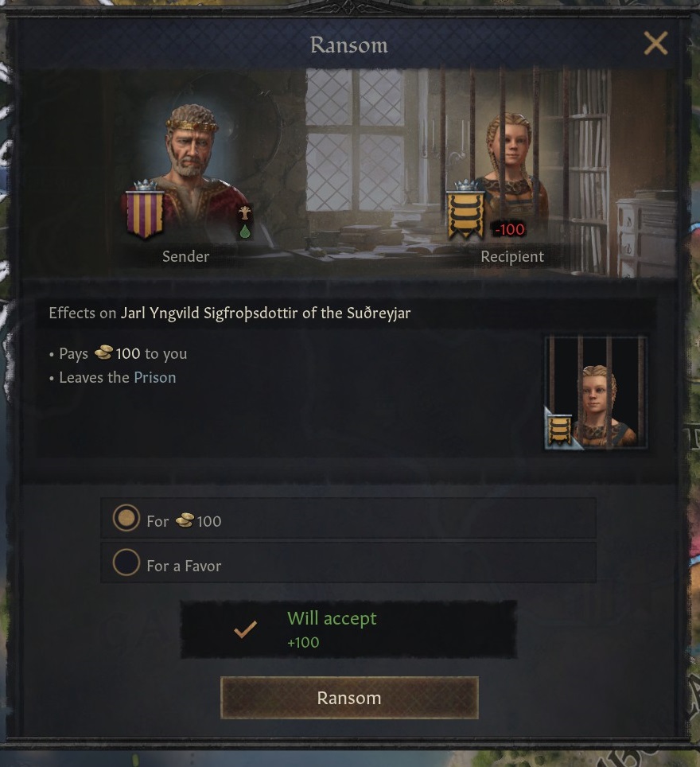Screen dimensions: 700x767
Task: Click the imprisoned character thumbnail in effects
Action: coord(596,392)
